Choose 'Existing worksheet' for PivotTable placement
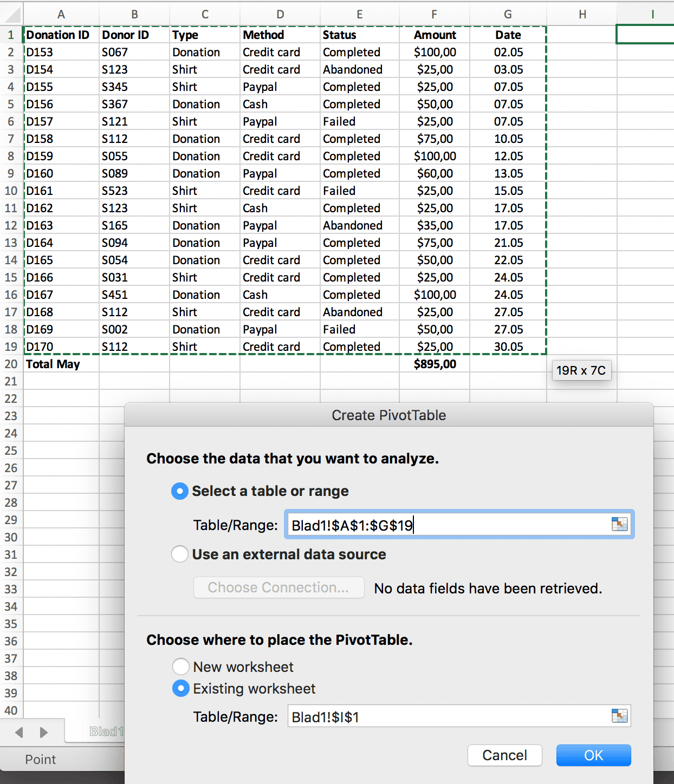The height and width of the screenshot is (784, 674). (181, 688)
